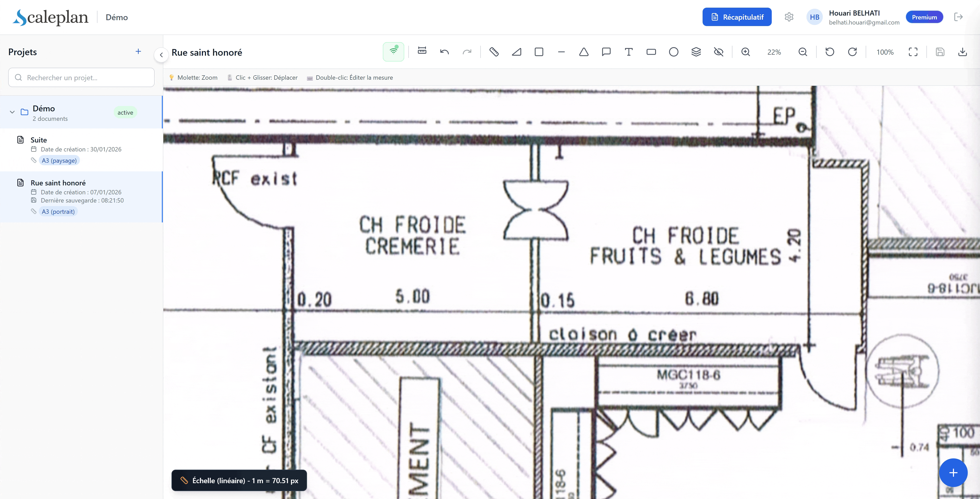Select the circle drawing tool

(x=673, y=52)
